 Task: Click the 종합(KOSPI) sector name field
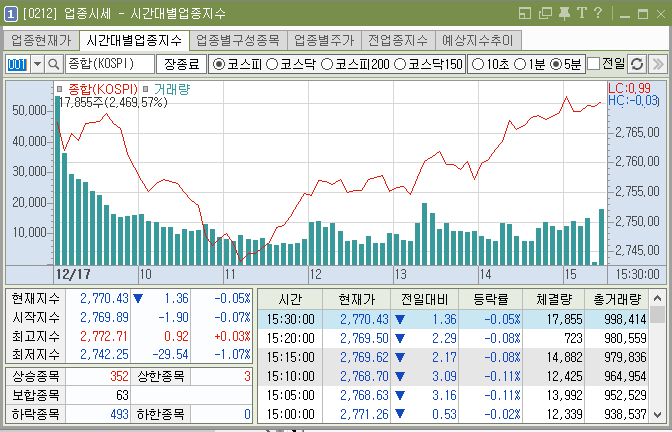110,64
